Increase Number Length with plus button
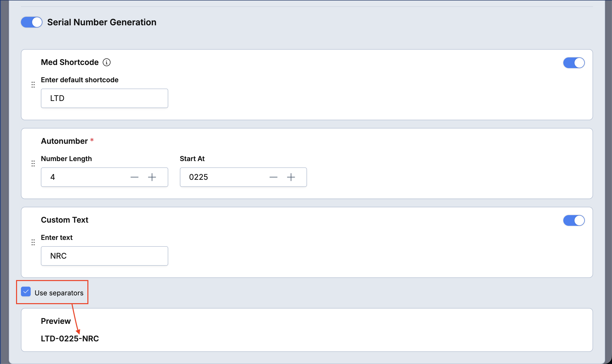The width and height of the screenshot is (612, 364). point(152,177)
